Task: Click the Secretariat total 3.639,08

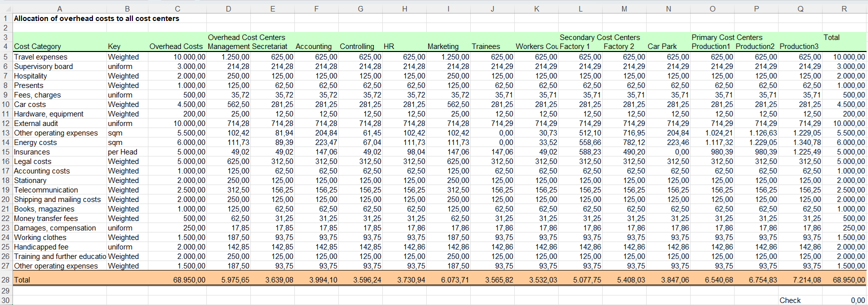Action: [x=279, y=280]
